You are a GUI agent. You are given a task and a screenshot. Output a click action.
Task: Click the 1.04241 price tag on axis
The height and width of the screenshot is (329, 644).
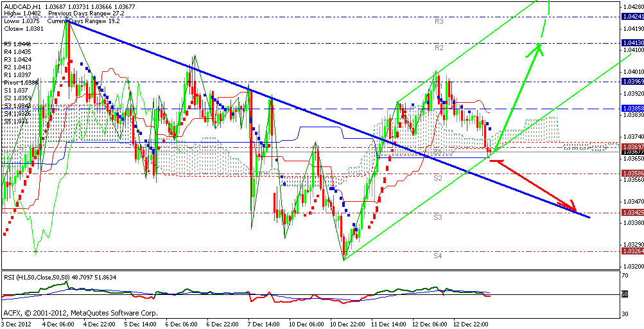point(632,17)
